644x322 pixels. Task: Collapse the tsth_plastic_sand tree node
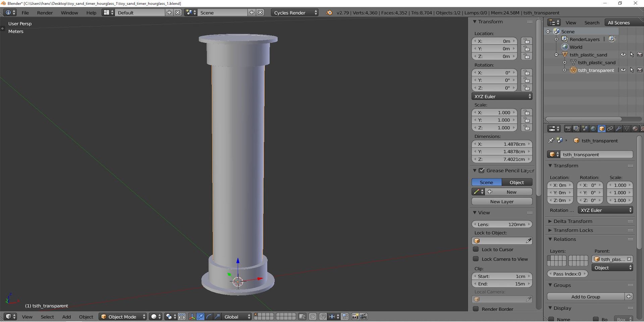click(x=556, y=55)
